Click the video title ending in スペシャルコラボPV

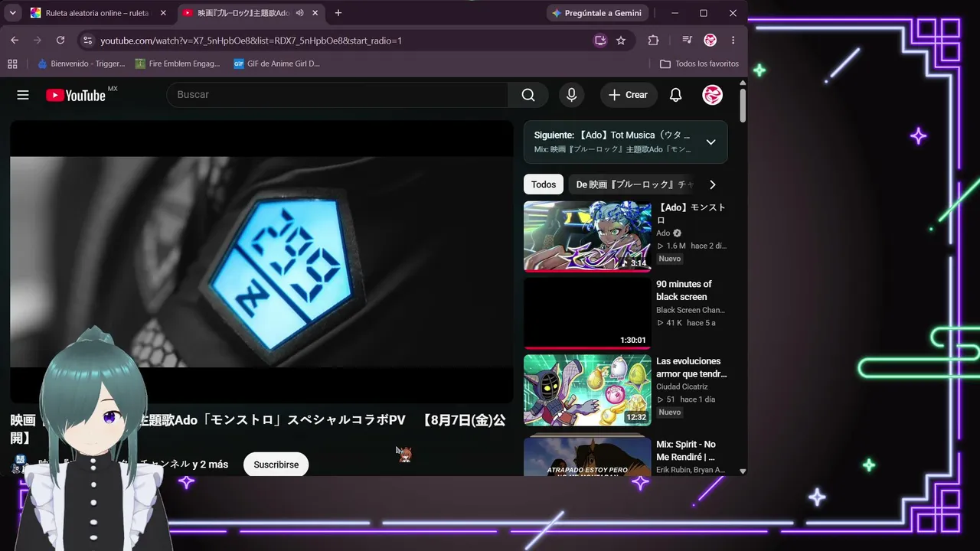click(258, 429)
